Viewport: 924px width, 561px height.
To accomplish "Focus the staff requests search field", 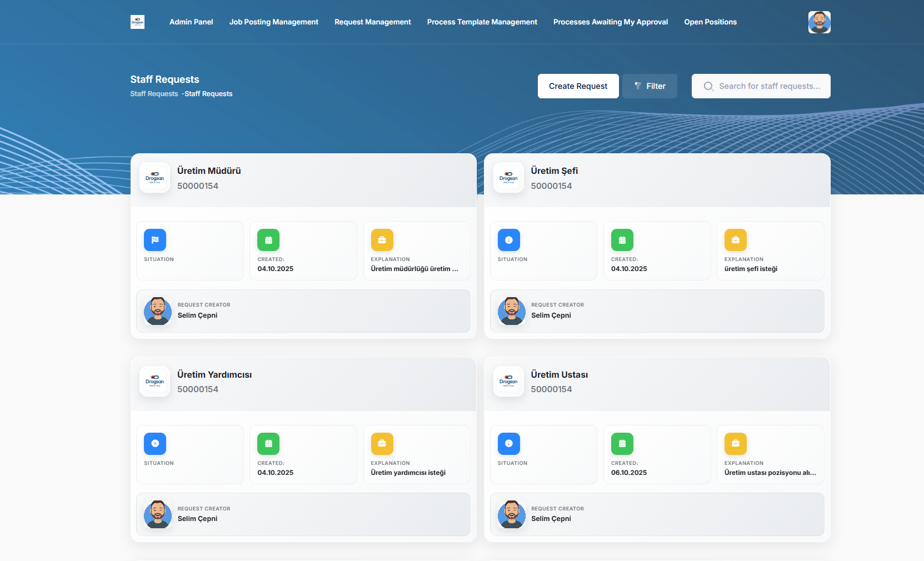I will pyautogui.click(x=768, y=86).
